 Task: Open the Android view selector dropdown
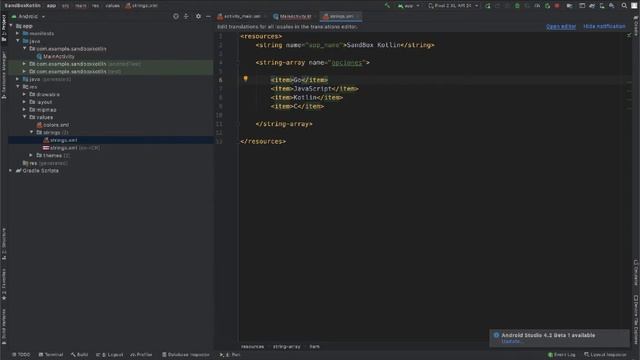[x=29, y=16]
